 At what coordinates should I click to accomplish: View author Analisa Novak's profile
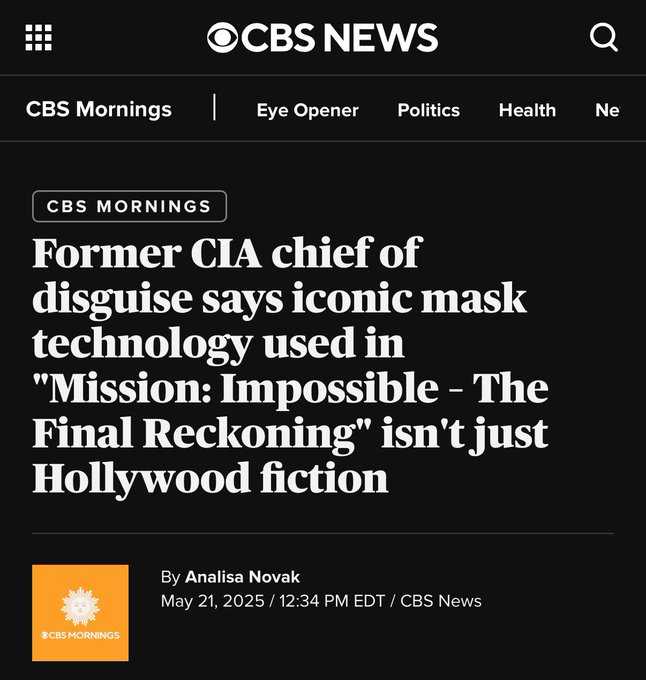tap(242, 577)
